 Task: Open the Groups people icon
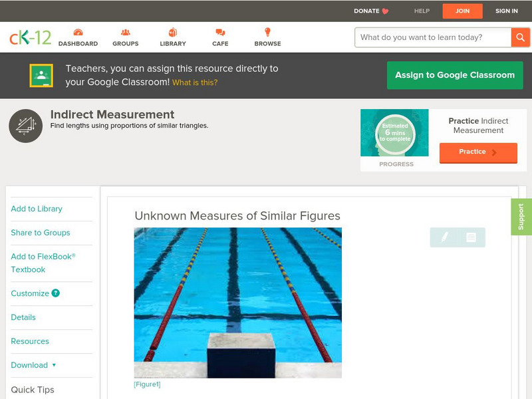(x=126, y=32)
